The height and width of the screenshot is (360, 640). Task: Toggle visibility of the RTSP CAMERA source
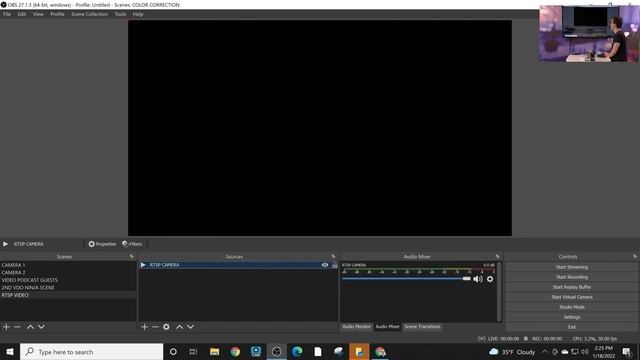point(325,265)
